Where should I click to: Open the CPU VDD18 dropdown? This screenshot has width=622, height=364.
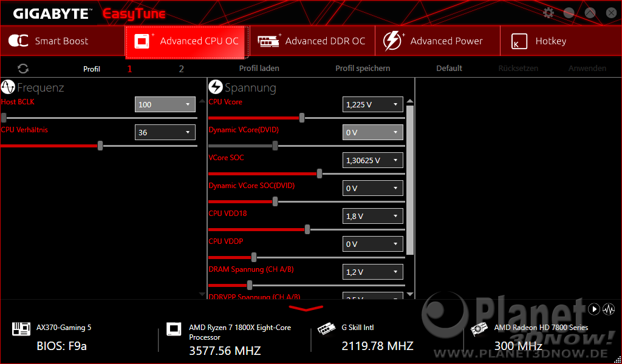(373, 216)
